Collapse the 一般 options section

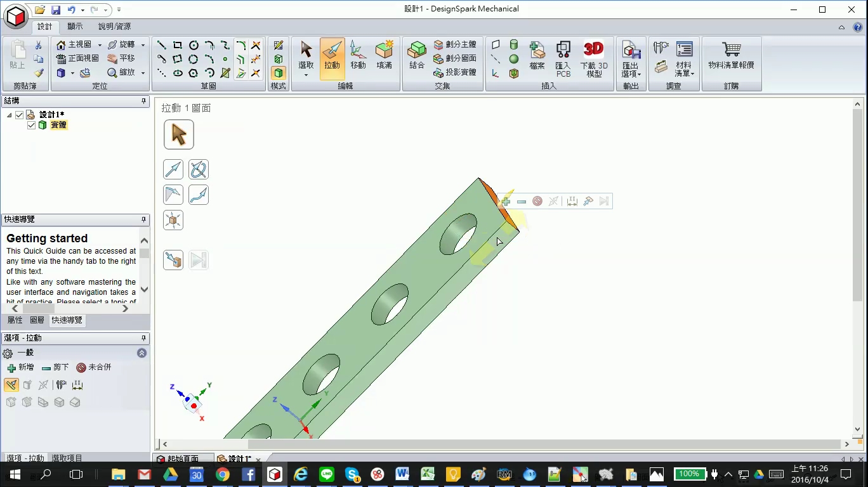tap(142, 353)
